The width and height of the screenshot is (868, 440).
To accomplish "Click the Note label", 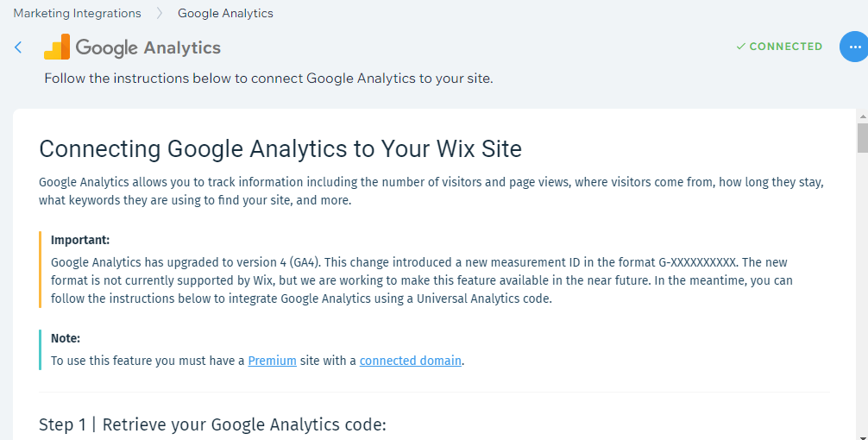I will (66, 338).
